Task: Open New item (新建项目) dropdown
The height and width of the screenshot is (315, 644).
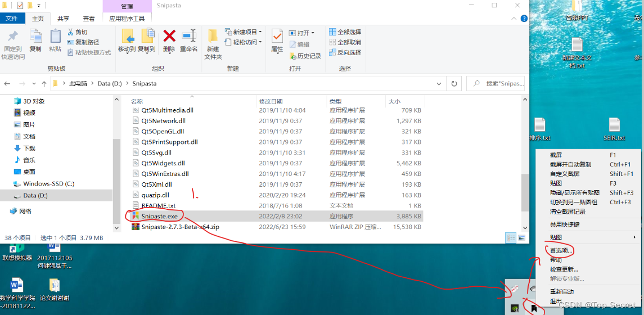Action: 260,31
